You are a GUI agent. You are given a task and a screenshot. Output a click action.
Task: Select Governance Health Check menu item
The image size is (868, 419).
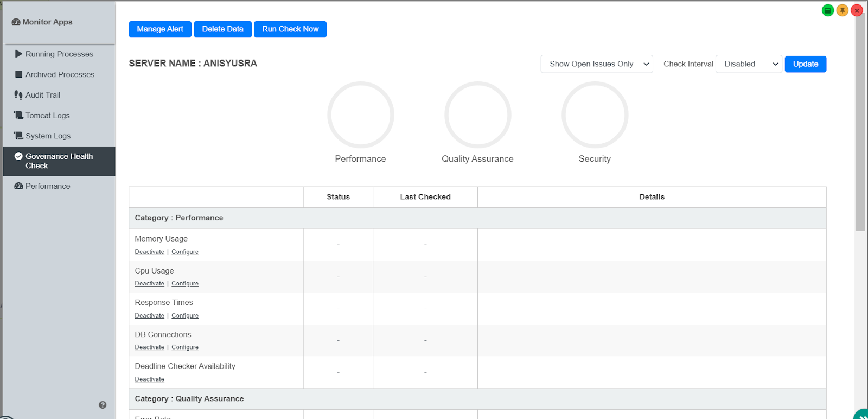coord(59,161)
